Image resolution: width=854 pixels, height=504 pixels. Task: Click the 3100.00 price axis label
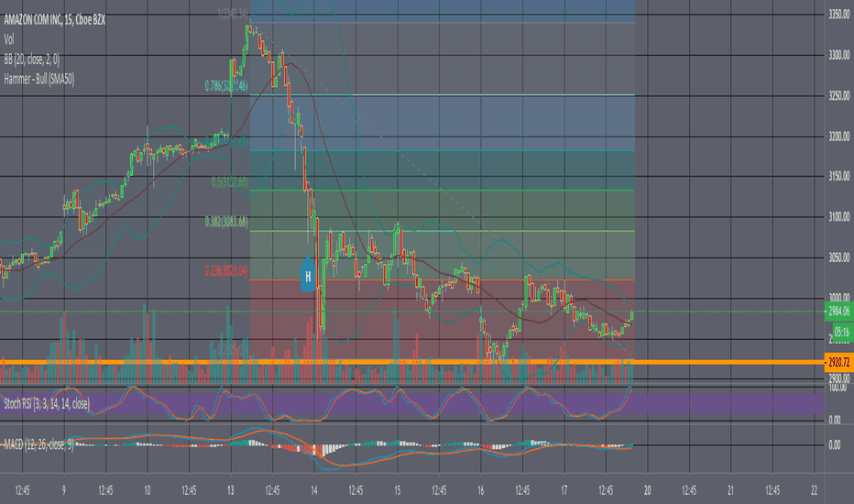click(839, 217)
